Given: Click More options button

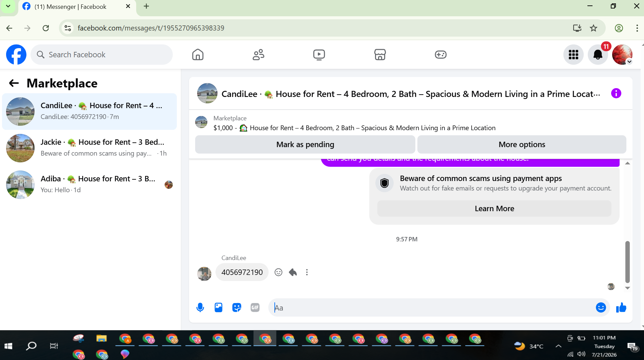Looking at the screenshot, I should 522,144.
